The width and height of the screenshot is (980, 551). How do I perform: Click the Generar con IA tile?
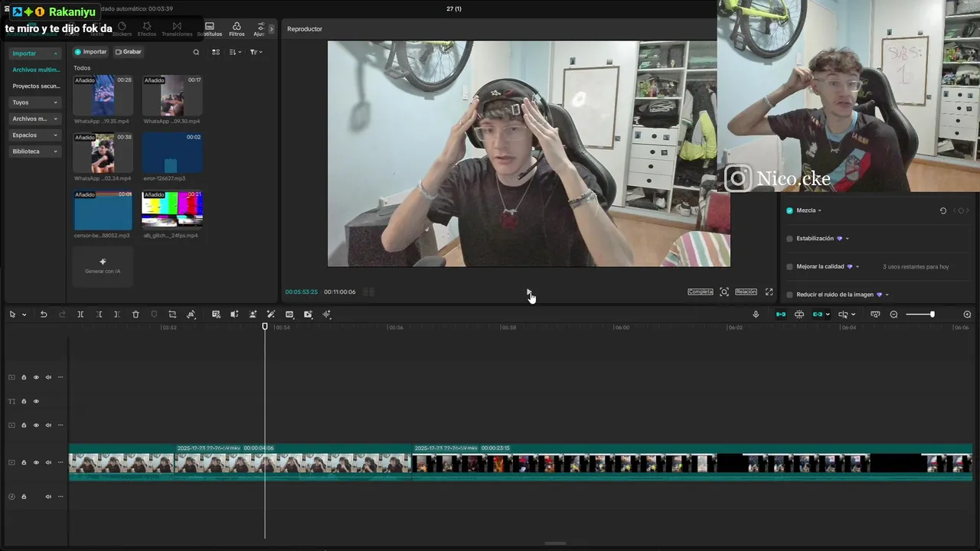(103, 266)
